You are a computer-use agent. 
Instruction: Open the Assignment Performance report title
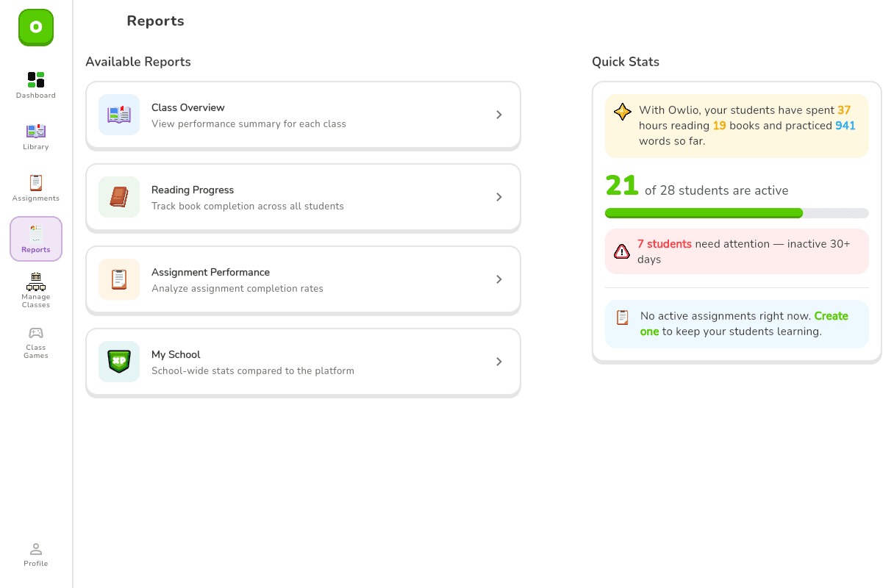210,272
